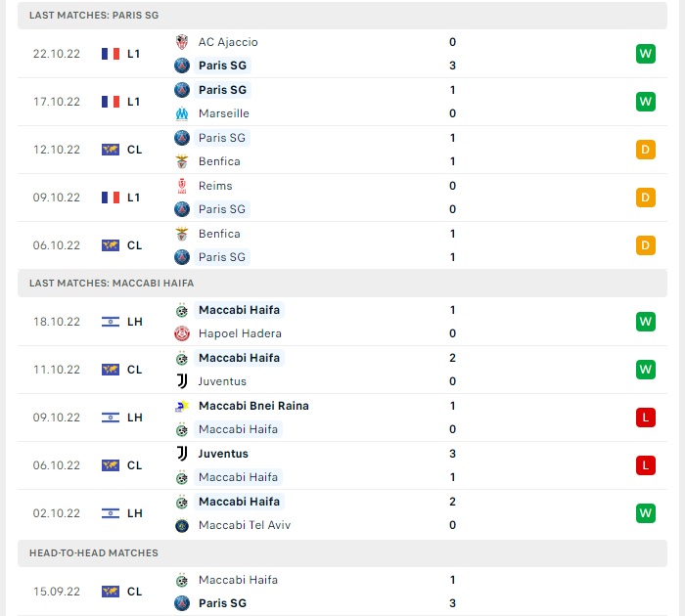This screenshot has width=685, height=616.
Task: Open the AC Ajaccio team link
Action: point(228,42)
